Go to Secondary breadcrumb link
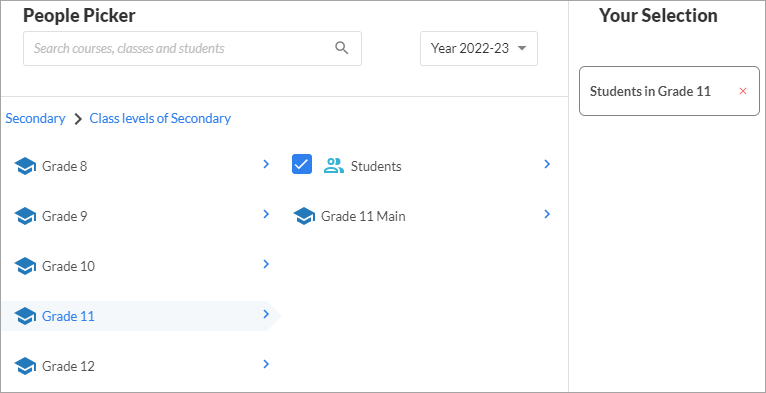Viewport: 766px width, 393px height. tap(35, 118)
